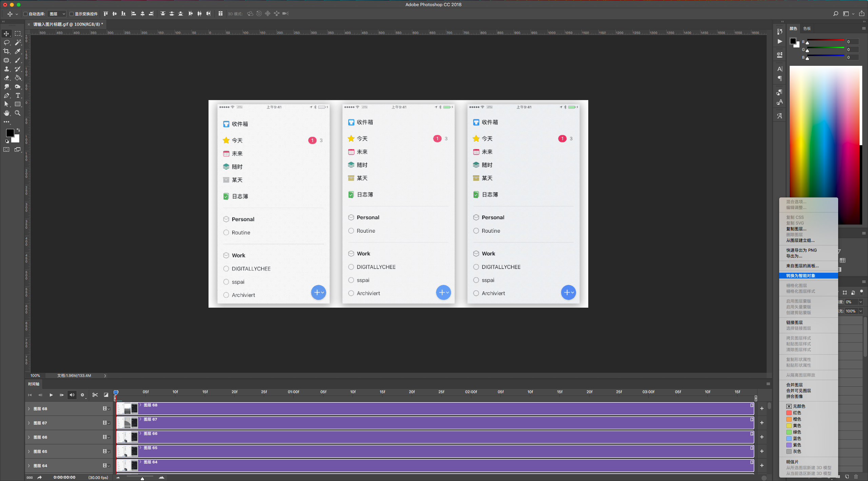Open the 图层 auto-select dropdown
868x481 pixels.
(57, 14)
